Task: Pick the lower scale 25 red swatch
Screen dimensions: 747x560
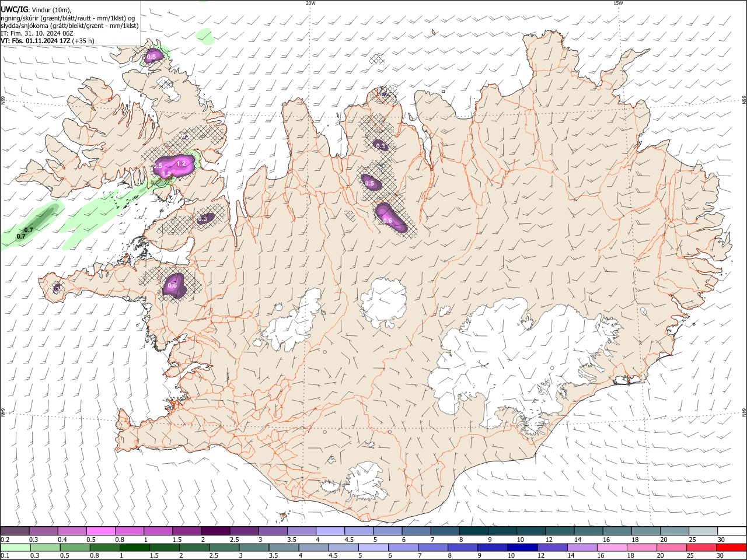Action: (x=701, y=547)
